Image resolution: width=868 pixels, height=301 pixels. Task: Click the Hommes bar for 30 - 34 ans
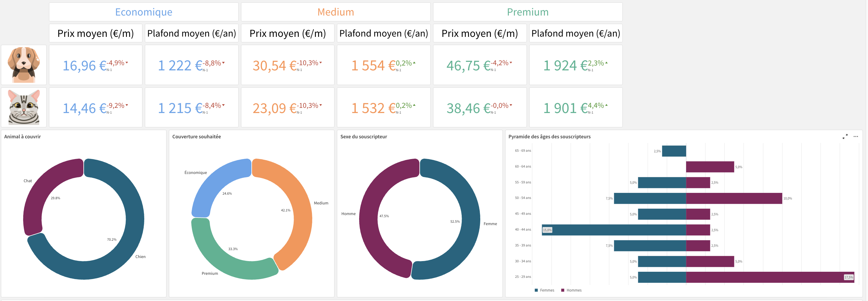coord(710,261)
